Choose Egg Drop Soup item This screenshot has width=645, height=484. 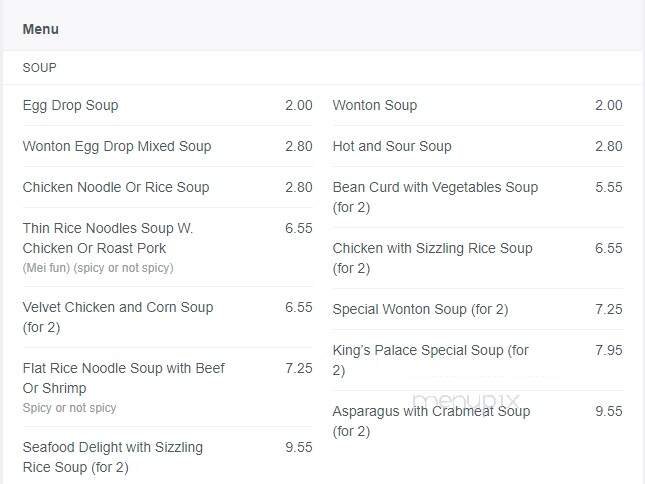click(70, 105)
